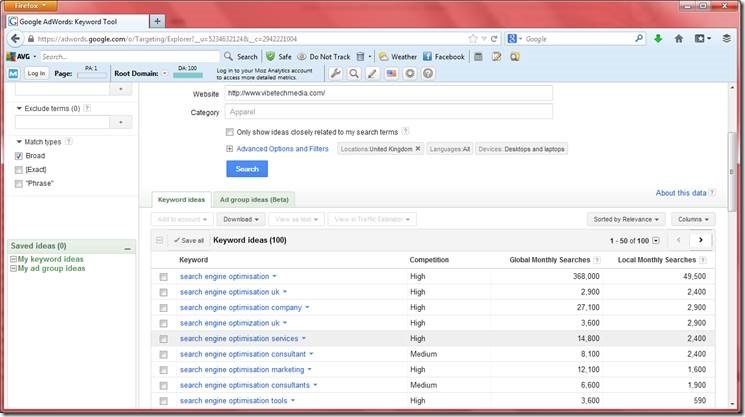Image resolution: width=745 pixels, height=417 pixels.
Task: Open the Firefox downloads arrow icon
Action: coord(658,39)
